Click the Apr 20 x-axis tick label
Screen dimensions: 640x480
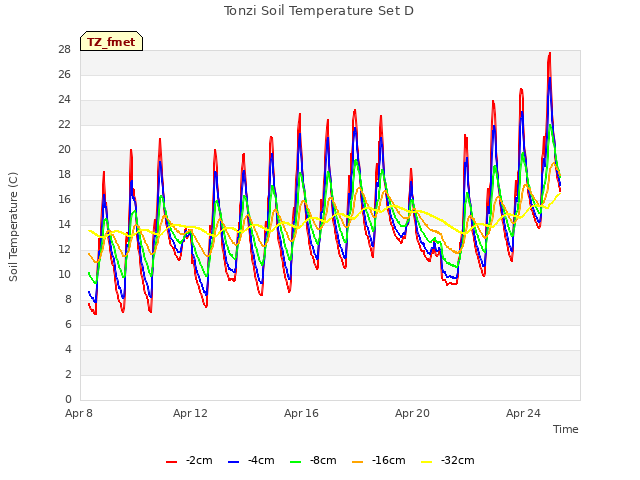pyautogui.click(x=412, y=413)
